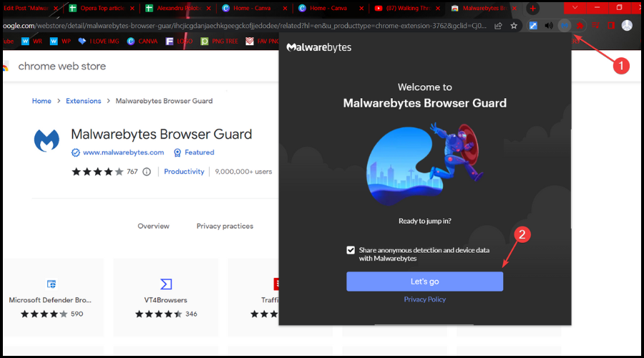Open the VT4Browsers extension card
The image size is (644, 358).
pos(166,298)
